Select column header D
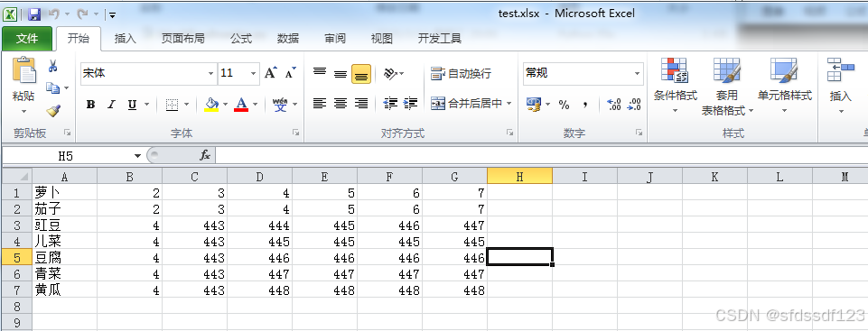The width and height of the screenshot is (868, 331). click(259, 176)
